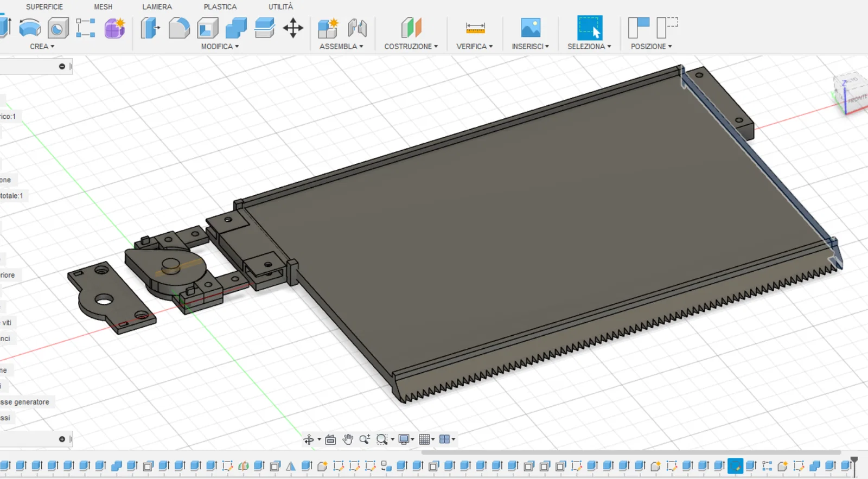Viewport: 868px width, 479px height.
Task: Activate the Pan hand tool
Action: pos(348,439)
